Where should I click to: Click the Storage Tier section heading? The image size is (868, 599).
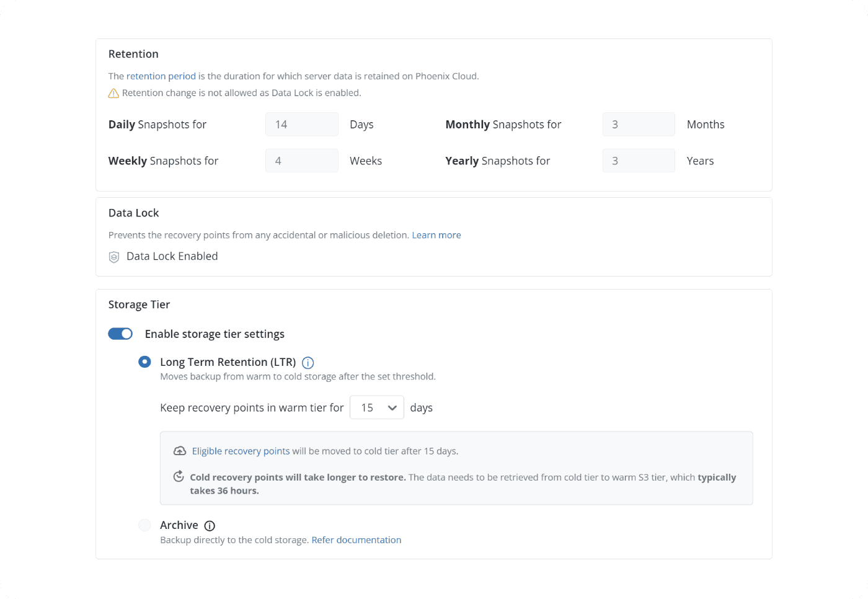tap(139, 304)
